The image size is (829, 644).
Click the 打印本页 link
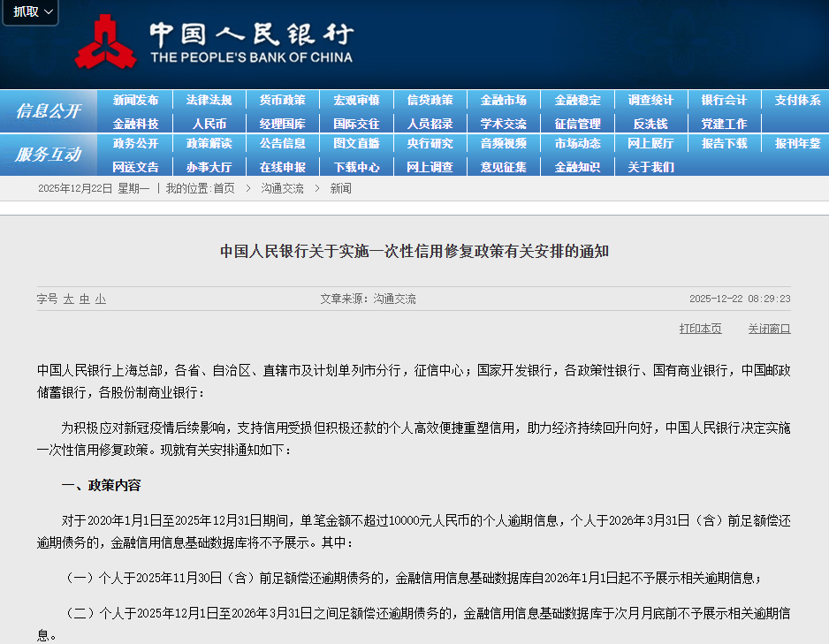700,329
